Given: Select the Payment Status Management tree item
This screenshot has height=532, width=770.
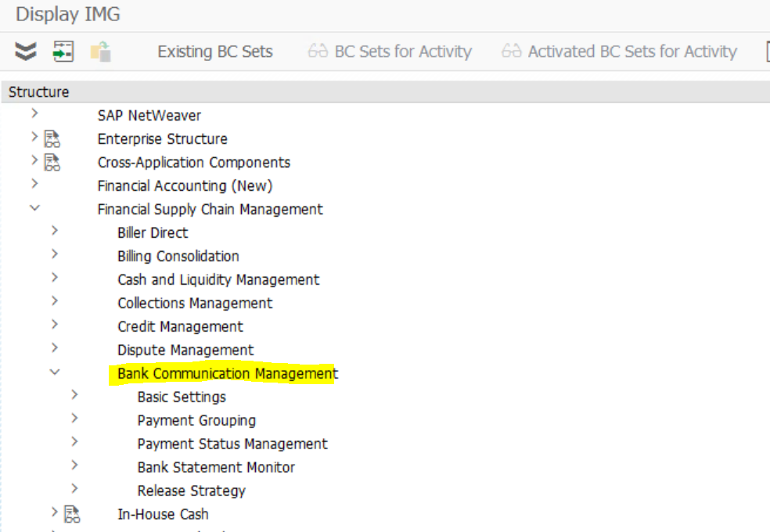Looking at the screenshot, I should (232, 444).
